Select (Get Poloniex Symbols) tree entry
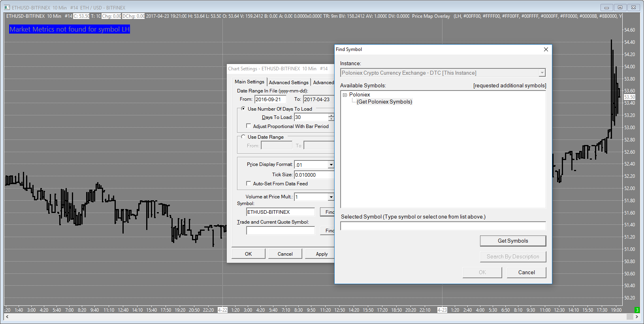 click(x=384, y=102)
